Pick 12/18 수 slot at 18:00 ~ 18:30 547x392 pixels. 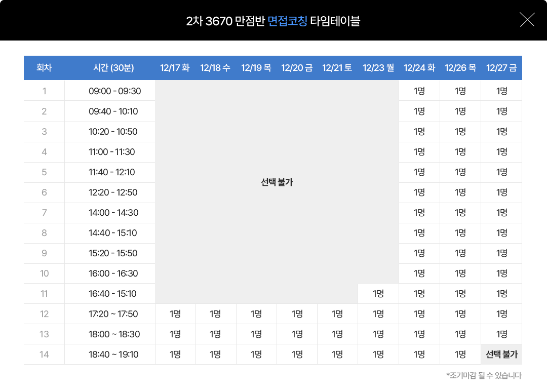coord(216,334)
